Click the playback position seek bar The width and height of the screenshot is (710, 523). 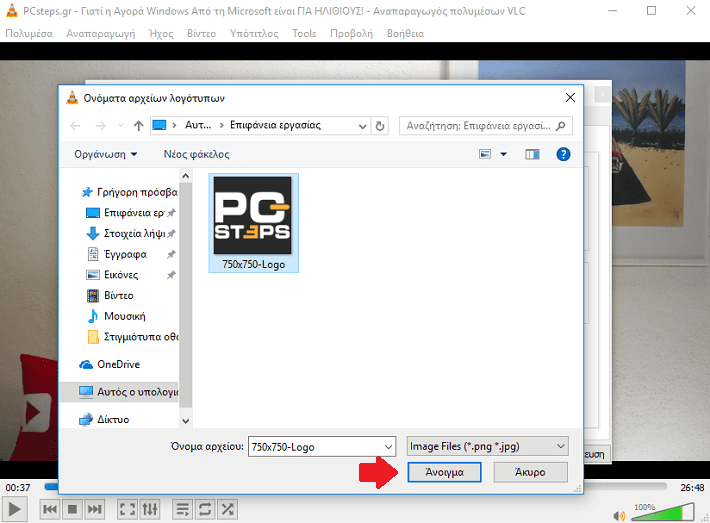355,486
